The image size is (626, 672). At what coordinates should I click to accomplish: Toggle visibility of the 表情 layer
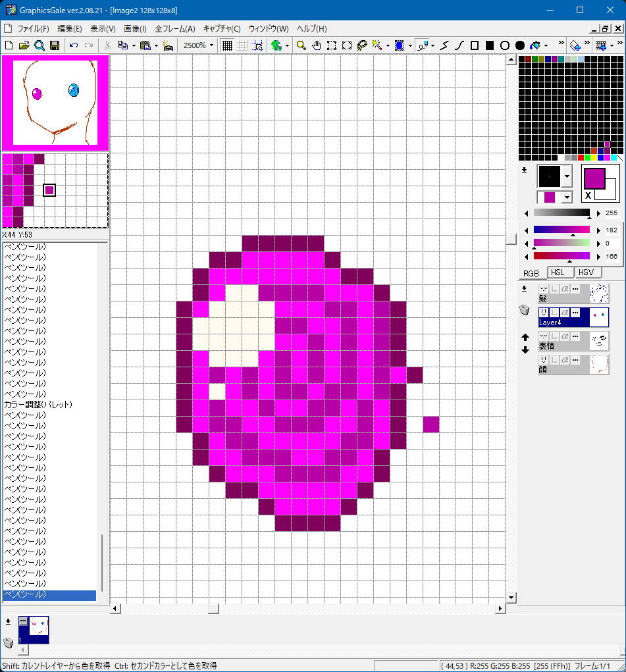point(544,336)
